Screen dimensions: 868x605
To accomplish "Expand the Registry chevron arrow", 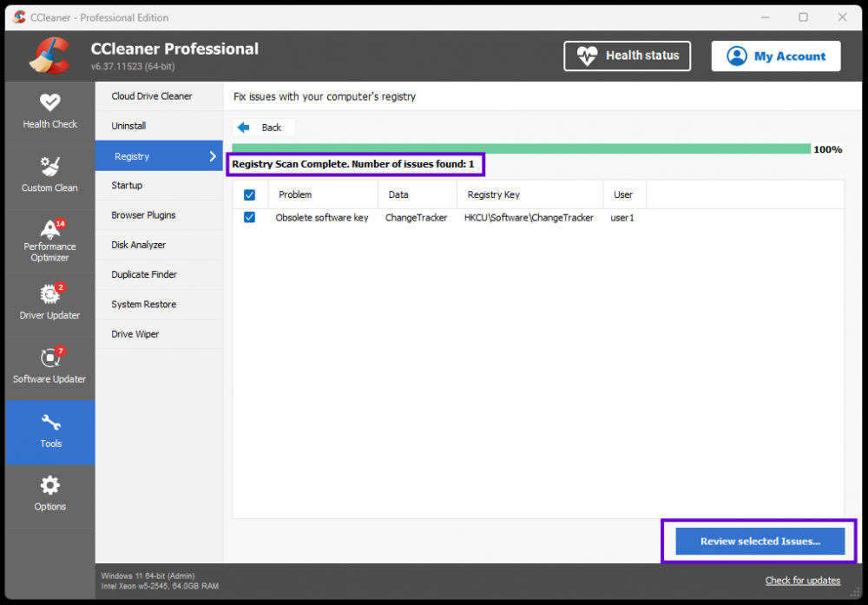I will [213, 156].
